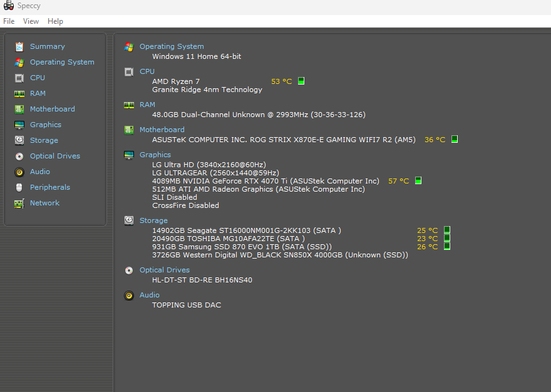Click the green temperature indicator next to CPU 53 °C
Screen dimensions: 551x392
coord(301,81)
